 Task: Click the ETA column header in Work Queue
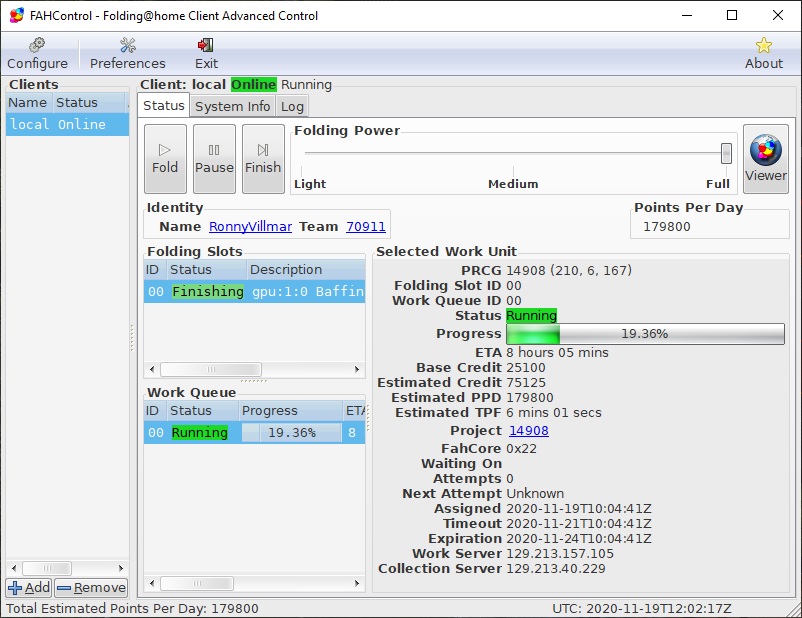point(354,411)
